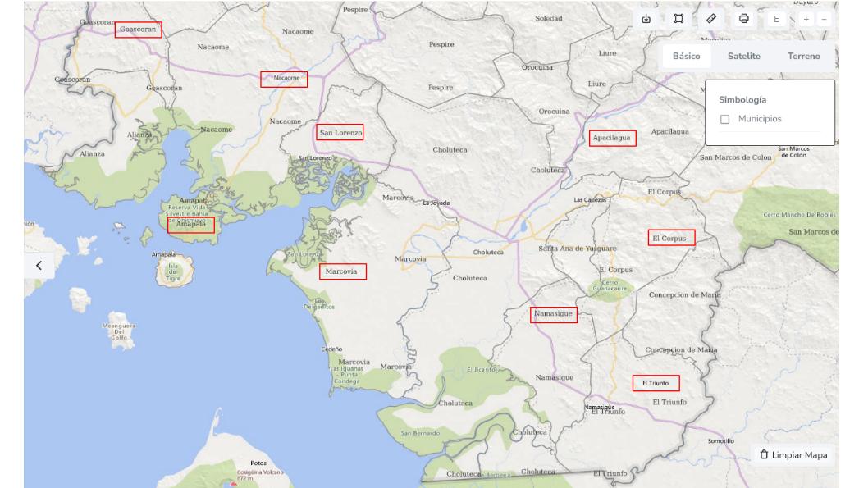Image resolution: width=868 pixels, height=488 pixels.
Task: Click the trash icon beside Limpiar Mapa
Action: (x=764, y=455)
